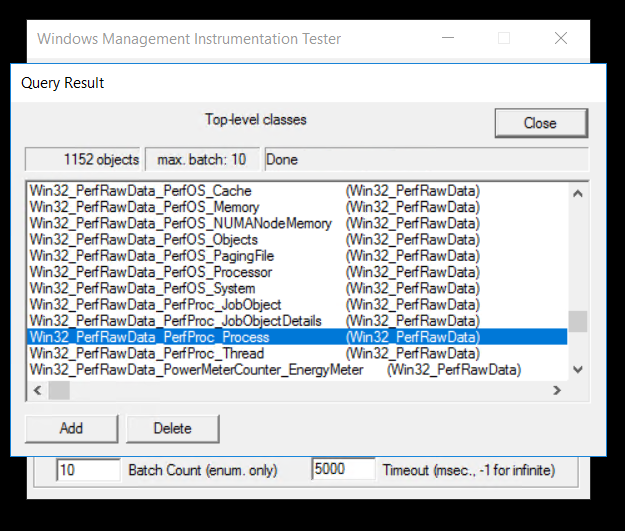
Task: Click the Delete button
Action: 173,429
